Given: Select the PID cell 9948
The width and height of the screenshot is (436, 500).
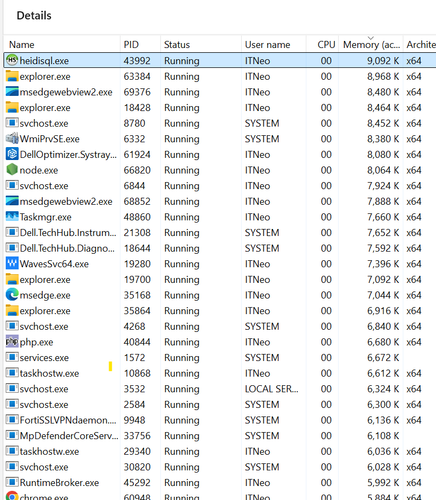Looking at the screenshot, I should coord(134,420).
